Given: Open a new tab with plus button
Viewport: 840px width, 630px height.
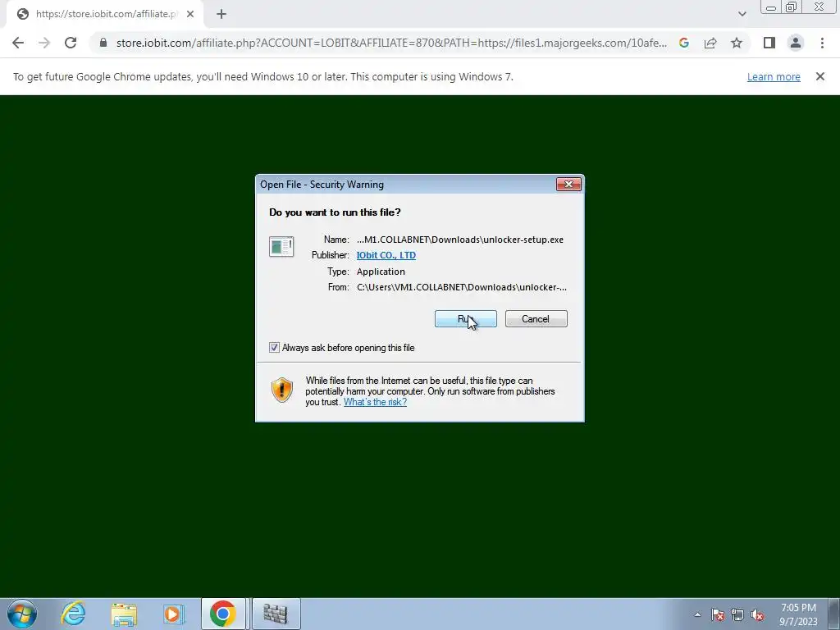Looking at the screenshot, I should coord(221,15).
